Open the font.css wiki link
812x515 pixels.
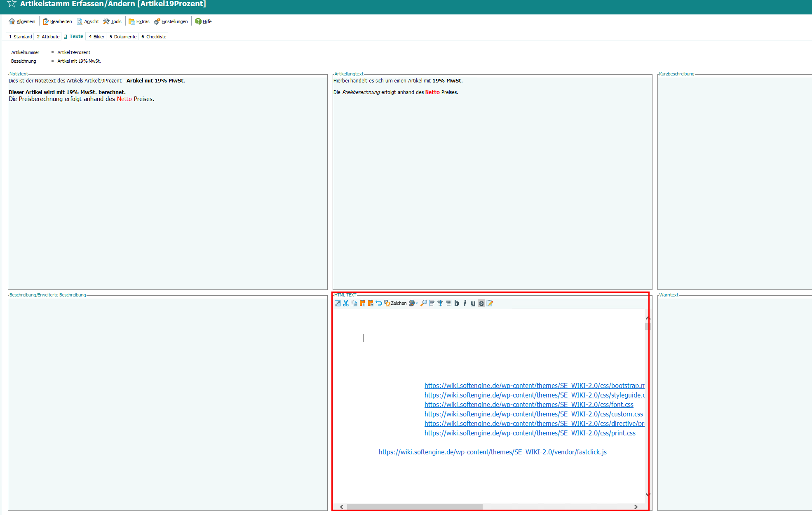tap(529, 404)
